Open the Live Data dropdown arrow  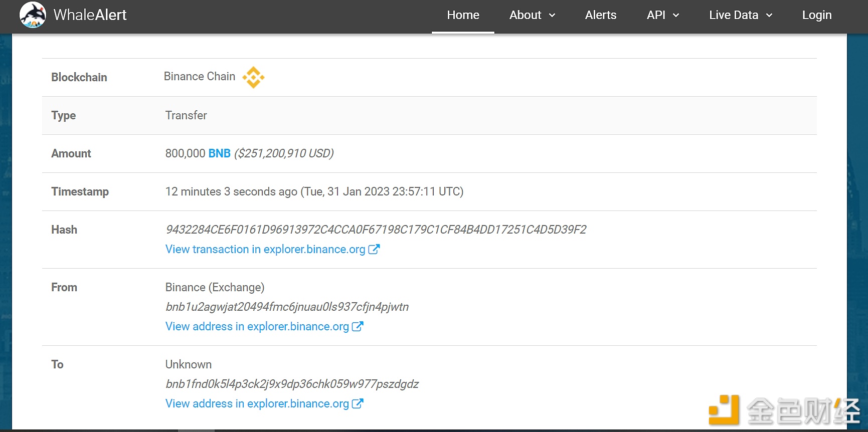click(x=769, y=16)
